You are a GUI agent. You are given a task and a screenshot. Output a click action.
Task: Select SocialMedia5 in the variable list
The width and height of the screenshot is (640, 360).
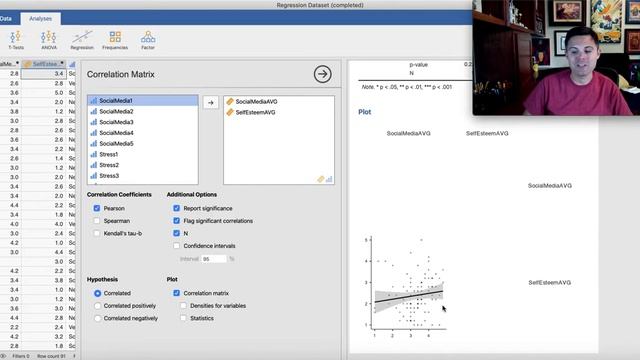pos(142,144)
